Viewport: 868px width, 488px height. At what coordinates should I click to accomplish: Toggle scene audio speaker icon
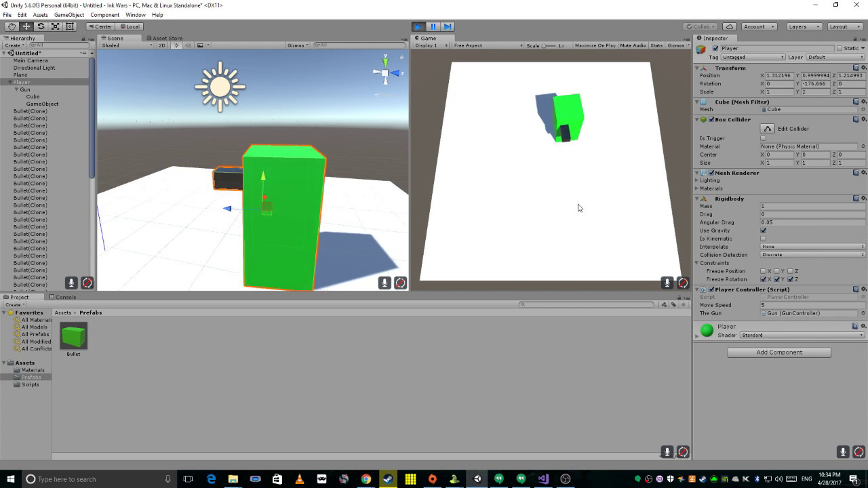(x=188, y=45)
